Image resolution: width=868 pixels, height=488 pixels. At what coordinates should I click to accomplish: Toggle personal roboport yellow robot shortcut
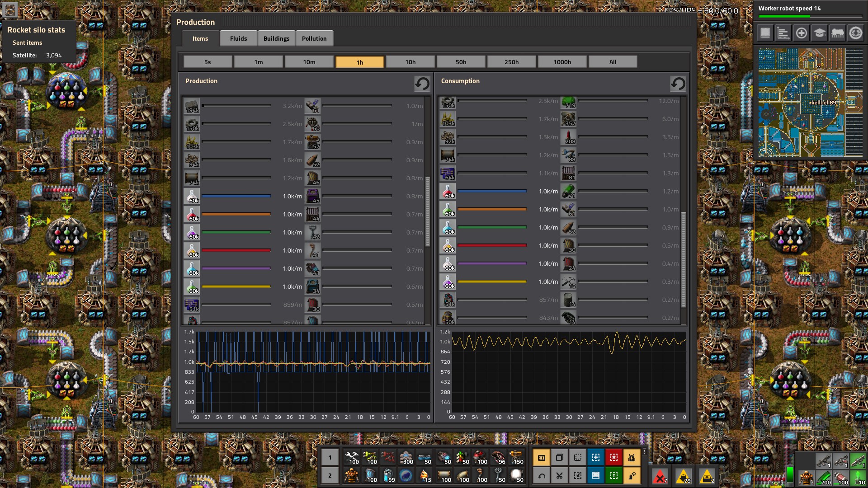[x=632, y=457]
